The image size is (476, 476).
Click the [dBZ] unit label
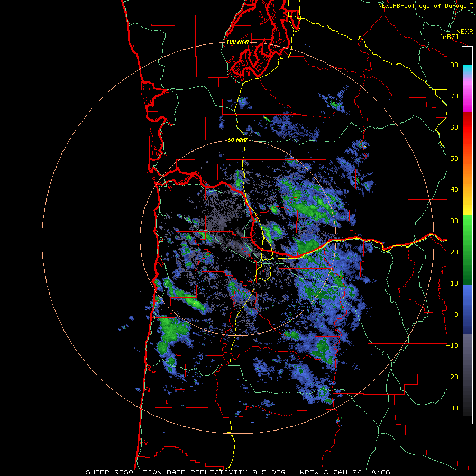(x=449, y=36)
